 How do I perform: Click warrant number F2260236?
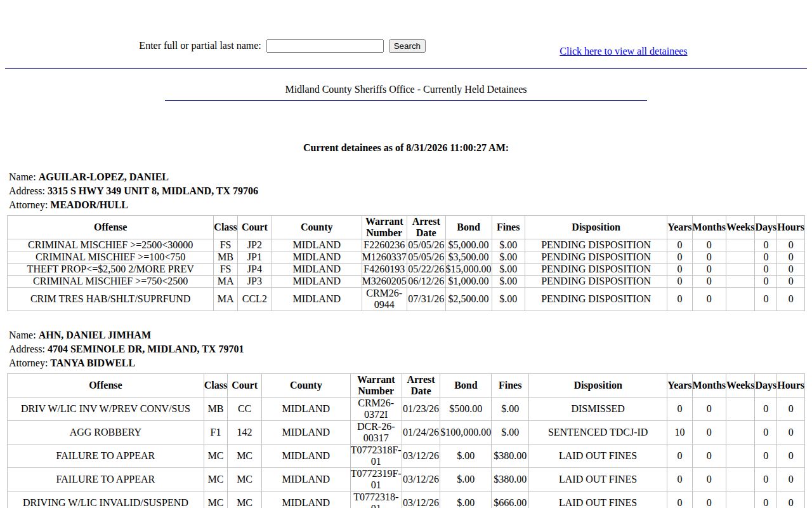(x=384, y=245)
